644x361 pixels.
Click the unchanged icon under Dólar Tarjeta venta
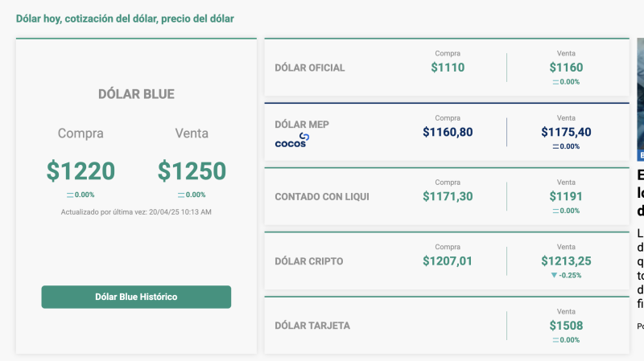tap(555, 339)
